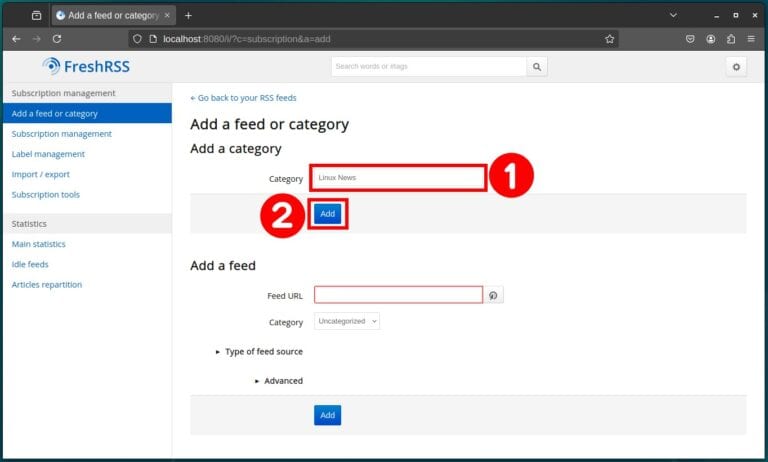Screen dimensions: 768x462
Task: Click Go back to your RSS feeds
Action: (243, 98)
